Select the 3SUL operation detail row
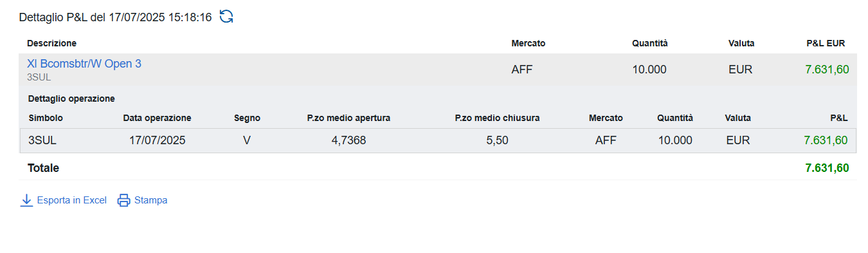Image resolution: width=868 pixels, height=253 pixels. 439,140
